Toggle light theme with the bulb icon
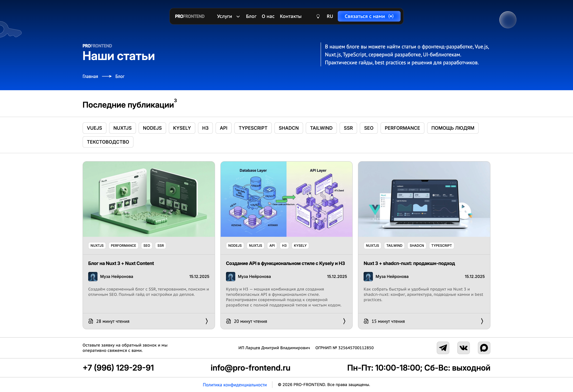This screenshot has height=392, width=573. 318,16
